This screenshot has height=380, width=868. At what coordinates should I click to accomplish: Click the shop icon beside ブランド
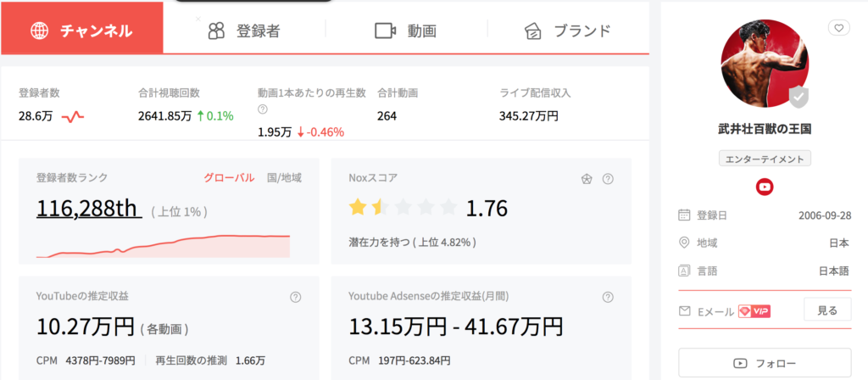pyautogui.click(x=533, y=31)
